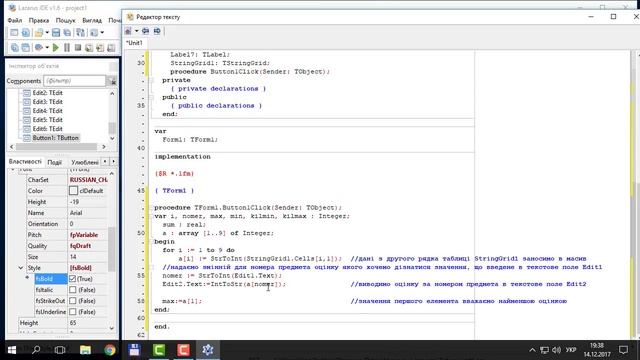The height and width of the screenshot is (360, 640).
Task: Switch to the Властивості tab
Action: point(25,162)
